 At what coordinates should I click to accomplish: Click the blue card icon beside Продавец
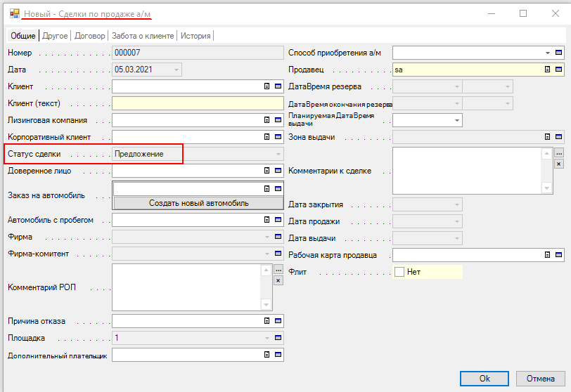pyautogui.click(x=559, y=70)
